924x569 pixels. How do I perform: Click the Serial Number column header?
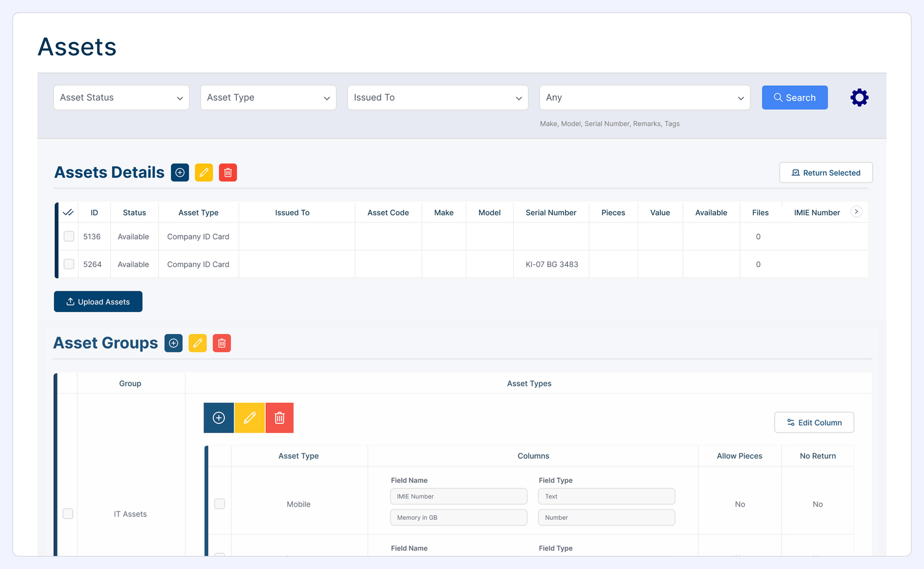[551, 212]
